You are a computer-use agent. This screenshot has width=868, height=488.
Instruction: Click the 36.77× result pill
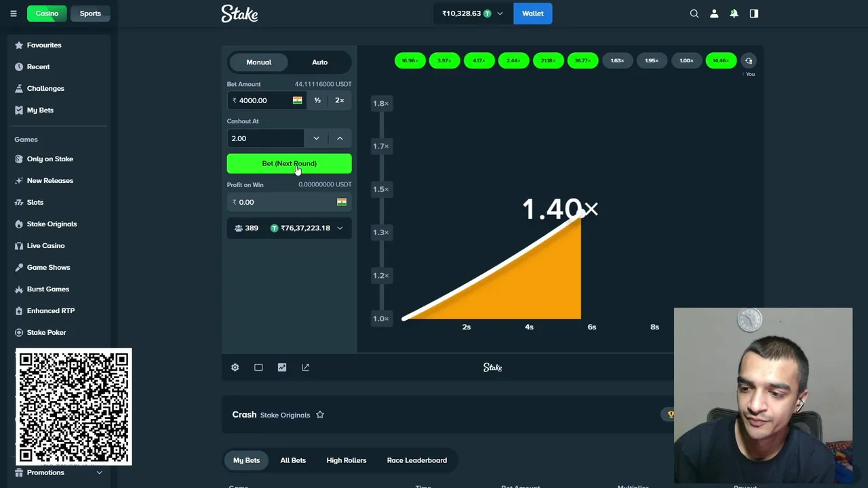[x=583, y=61]
